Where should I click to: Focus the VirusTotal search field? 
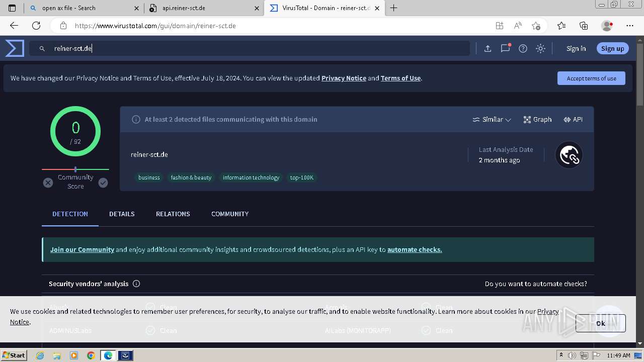point(250,49)
